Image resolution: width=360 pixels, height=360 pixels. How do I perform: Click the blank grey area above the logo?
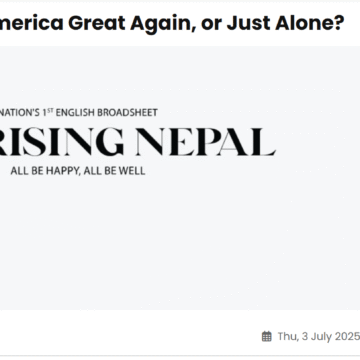(180, 77)
